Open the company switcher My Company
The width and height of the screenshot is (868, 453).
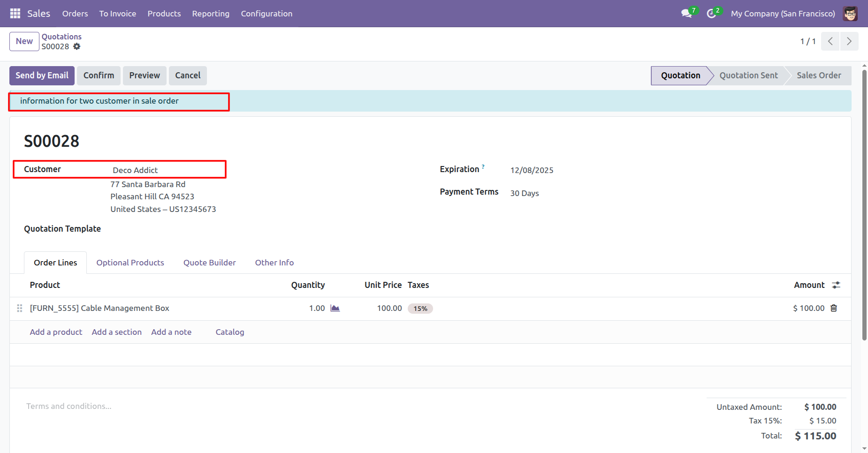pyautogui.click(x=783, y=14)
